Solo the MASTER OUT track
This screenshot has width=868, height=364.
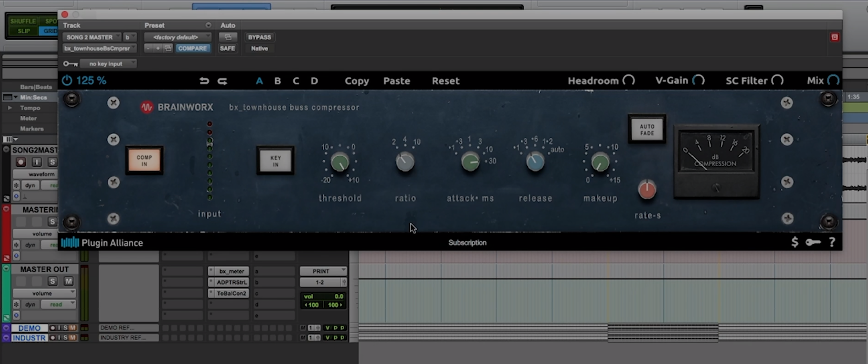[x=53, y=281]
